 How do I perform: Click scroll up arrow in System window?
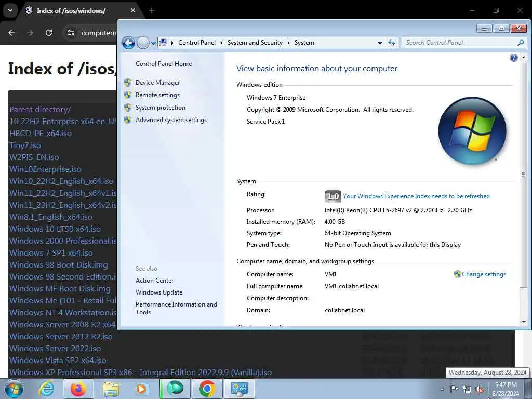524,57
